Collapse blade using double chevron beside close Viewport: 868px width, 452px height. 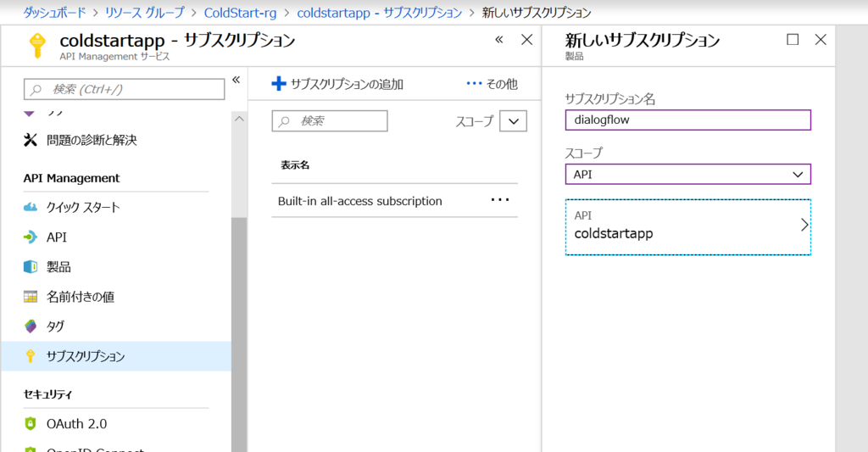[499, 39]
